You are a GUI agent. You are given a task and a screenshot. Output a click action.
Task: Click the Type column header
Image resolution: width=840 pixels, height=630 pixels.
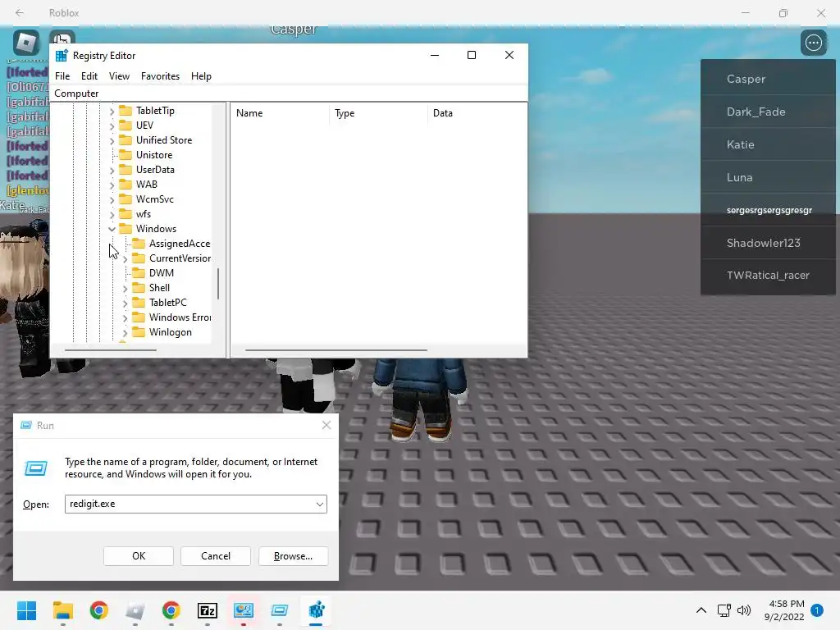click(x=379, y=113)
